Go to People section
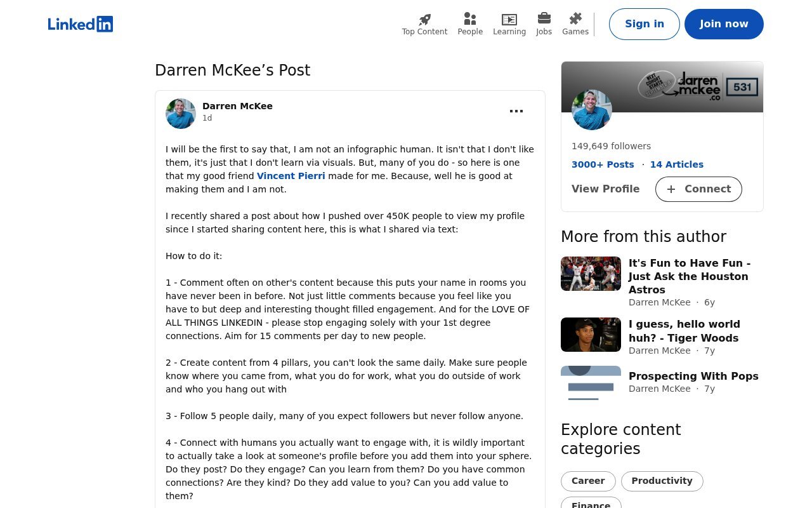812x508 pixels. click(470, 24)
